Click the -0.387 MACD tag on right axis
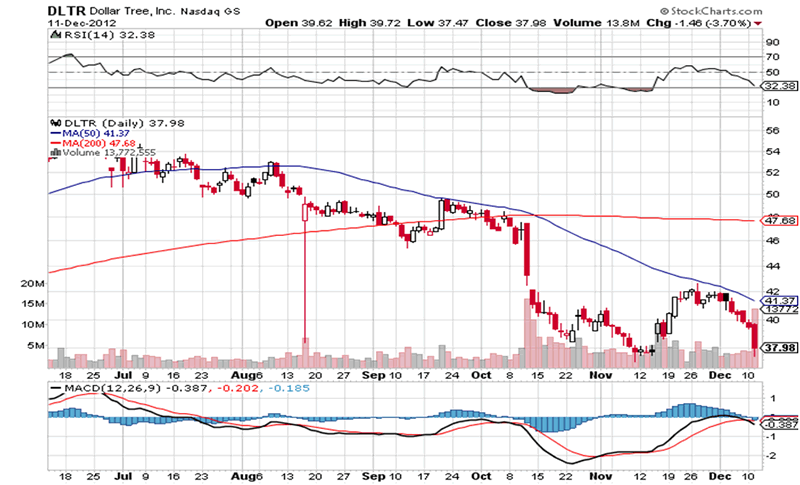The width and height of the screenshot is (800, 485). (780, 424)
